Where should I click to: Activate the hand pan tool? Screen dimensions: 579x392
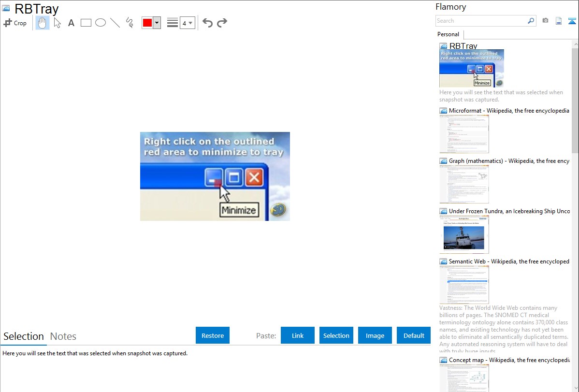(42, 23)
